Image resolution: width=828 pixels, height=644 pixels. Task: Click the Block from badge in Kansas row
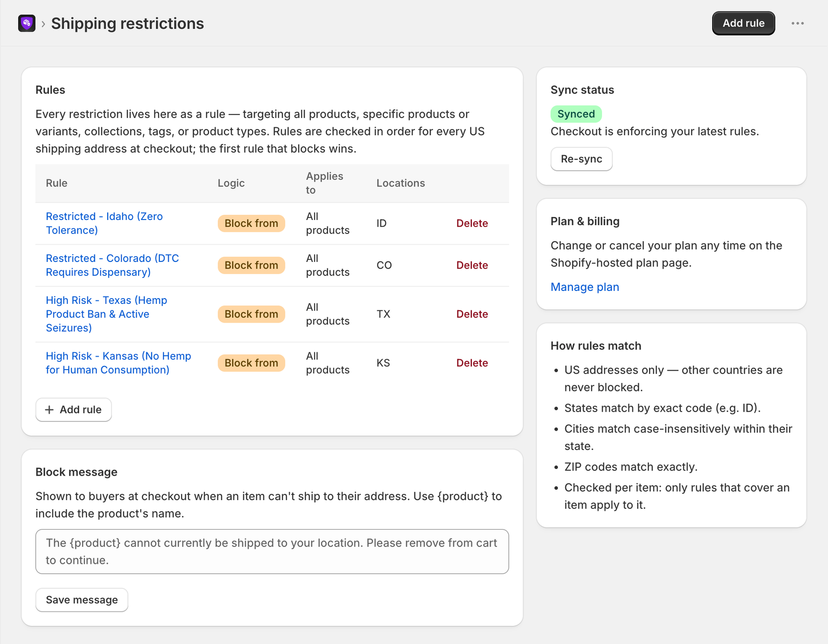point(252,363)
